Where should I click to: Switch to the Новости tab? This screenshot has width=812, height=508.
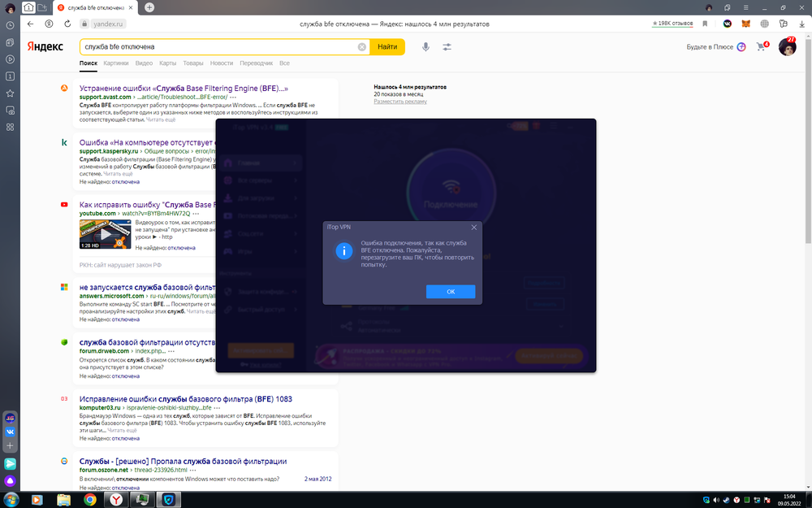click(222, 63)
